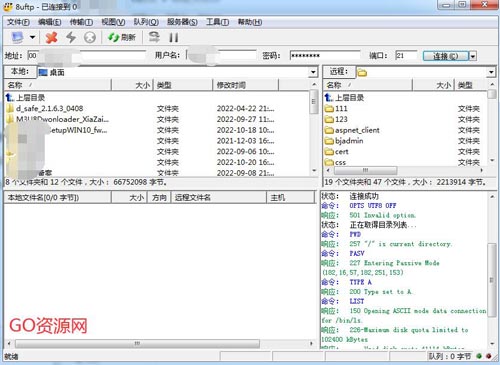Click the 地址 address input field
The image size is (500, 365).
coord(87,55)
